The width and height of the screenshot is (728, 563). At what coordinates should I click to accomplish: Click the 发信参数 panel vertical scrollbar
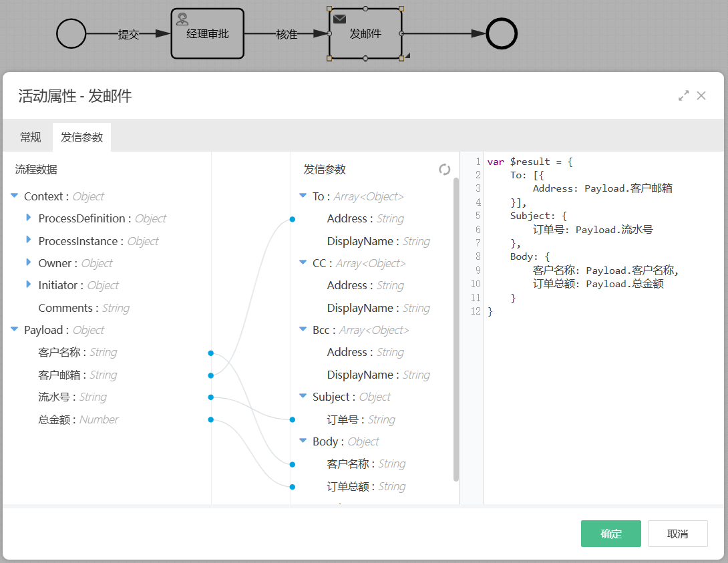pyautogui.click(x=456, y=327)
